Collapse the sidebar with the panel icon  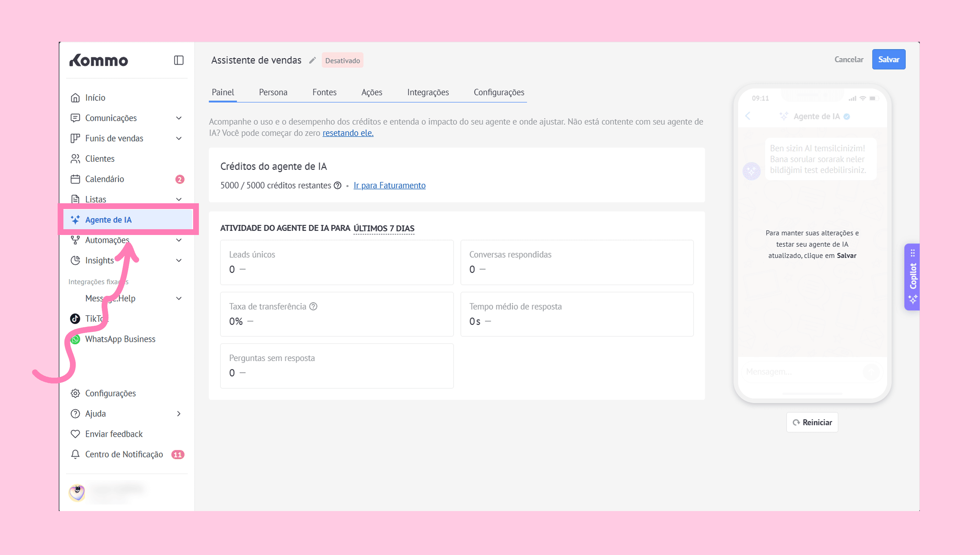coord(179,60)
